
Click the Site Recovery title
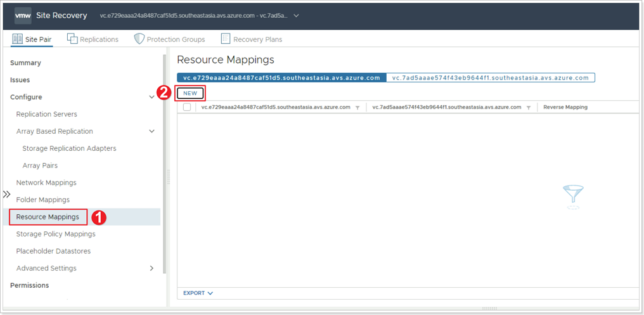point(61,16)
